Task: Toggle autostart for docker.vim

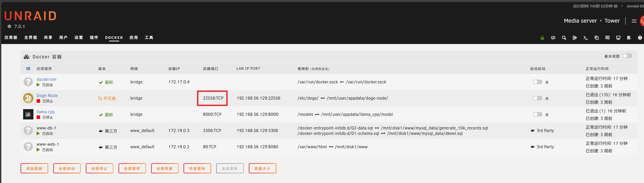Action: tap(538, 82)
